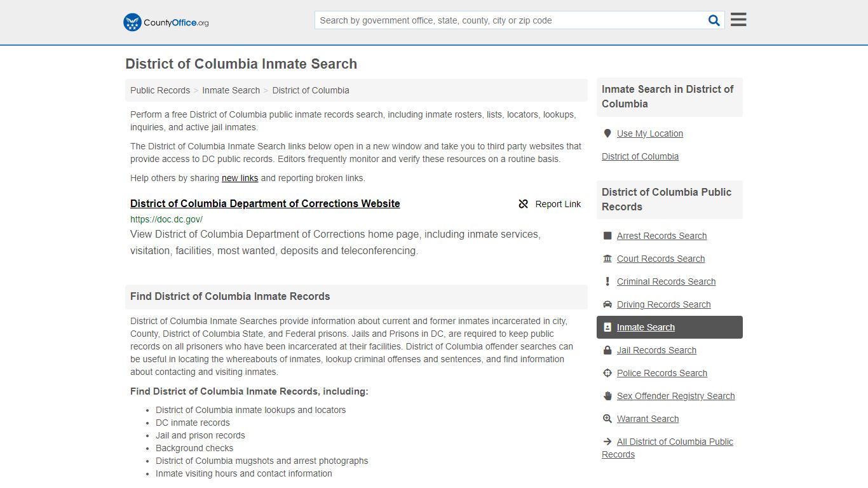Screen dimensions: 868x488
Task: Open Arrest Records Search
Action: coord(661,236)
